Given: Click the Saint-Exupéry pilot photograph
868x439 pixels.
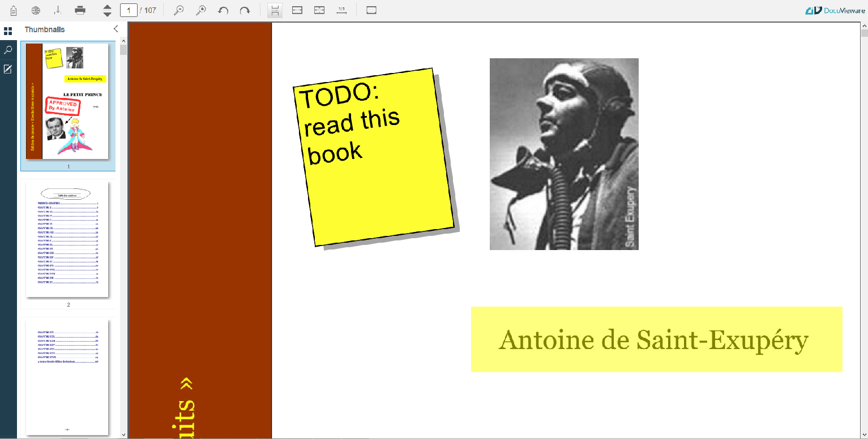Looking at the screenshot, I should [x=564, y=154].
